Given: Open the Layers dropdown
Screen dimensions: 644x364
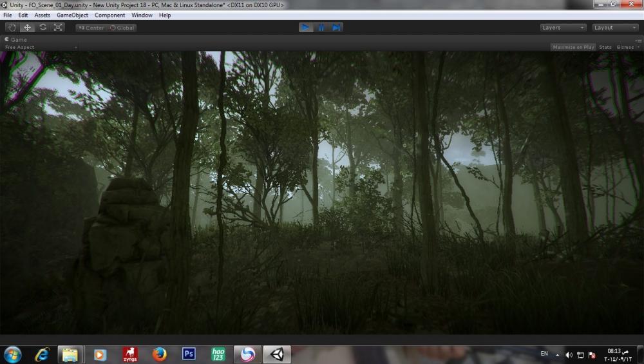Looking at the screenshot, I should [563, 28].
